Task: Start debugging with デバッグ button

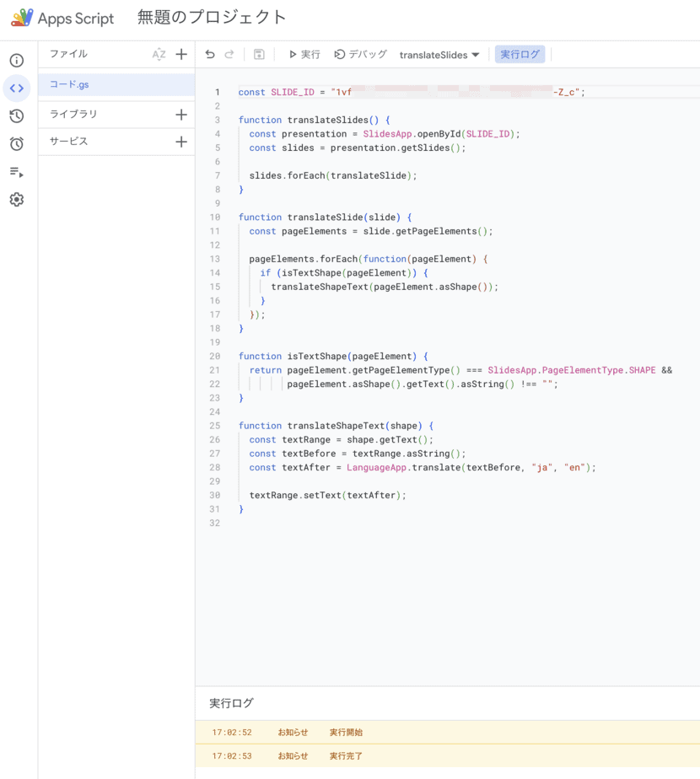Action: (360, 55)
